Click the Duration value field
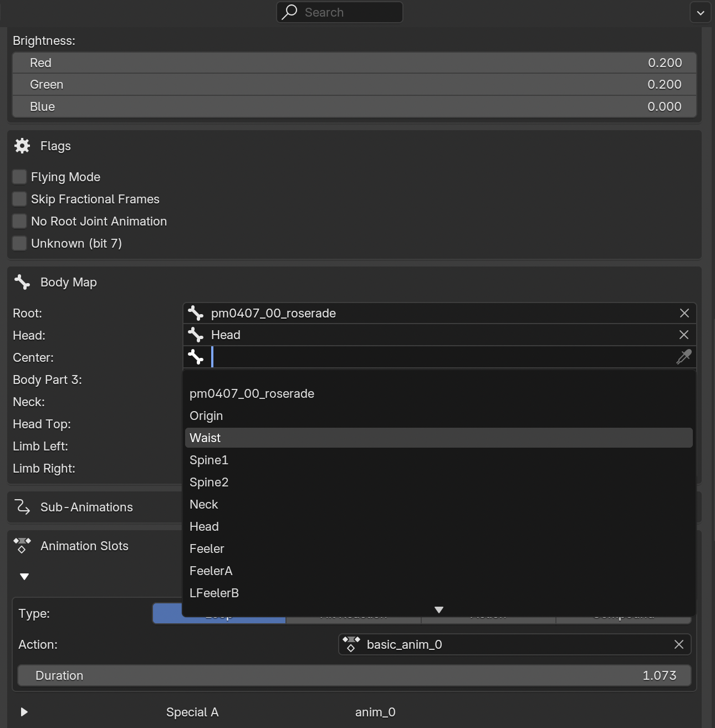 (x=355, y=675)
